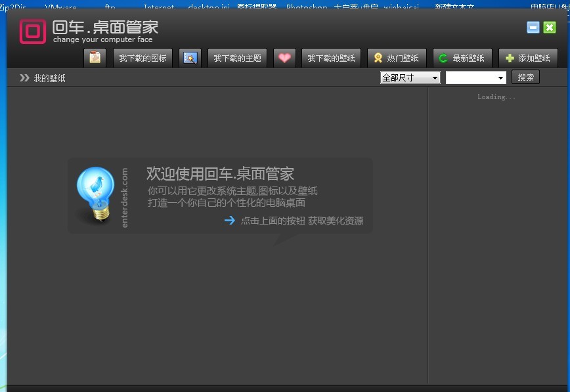
Task: Click the pink 回车 logo icon
Action: 32,31
